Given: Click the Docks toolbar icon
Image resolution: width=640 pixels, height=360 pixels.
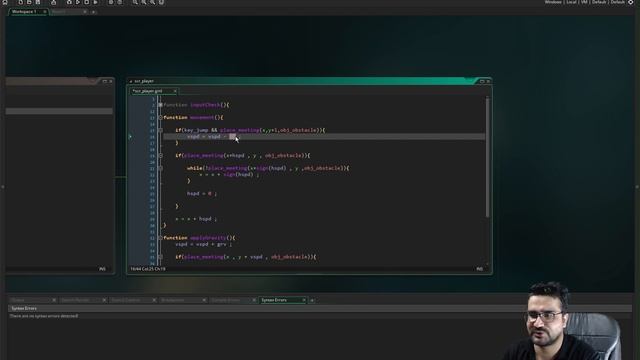Looking at the screenshot, I should point(161,2).
